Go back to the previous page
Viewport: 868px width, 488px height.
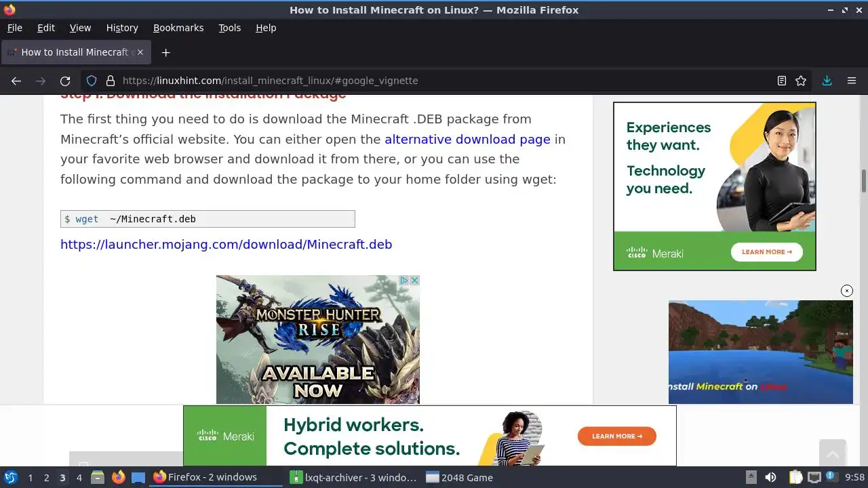16,81
